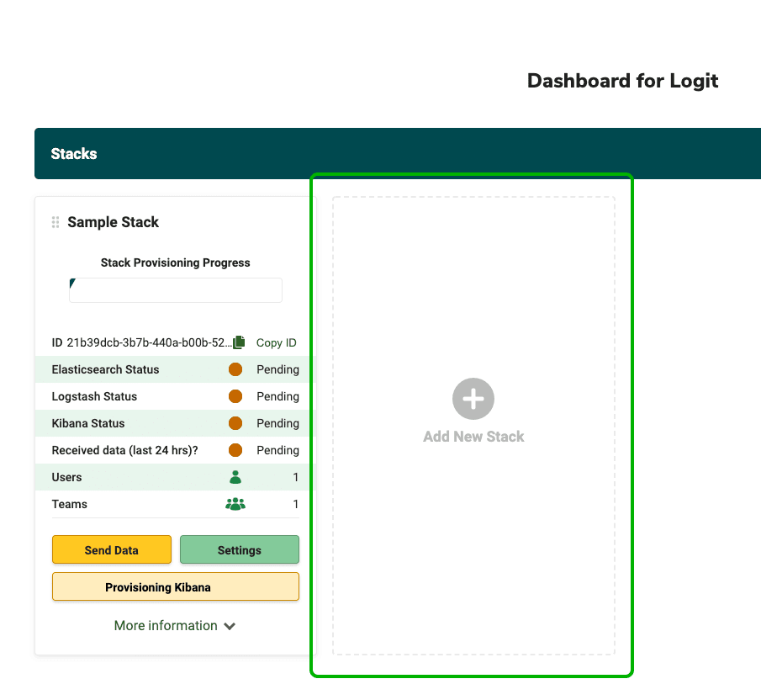The width and height of the screenshot is (761, 700).
Task: Select the Sample Stack title
Action: point(114,222)
